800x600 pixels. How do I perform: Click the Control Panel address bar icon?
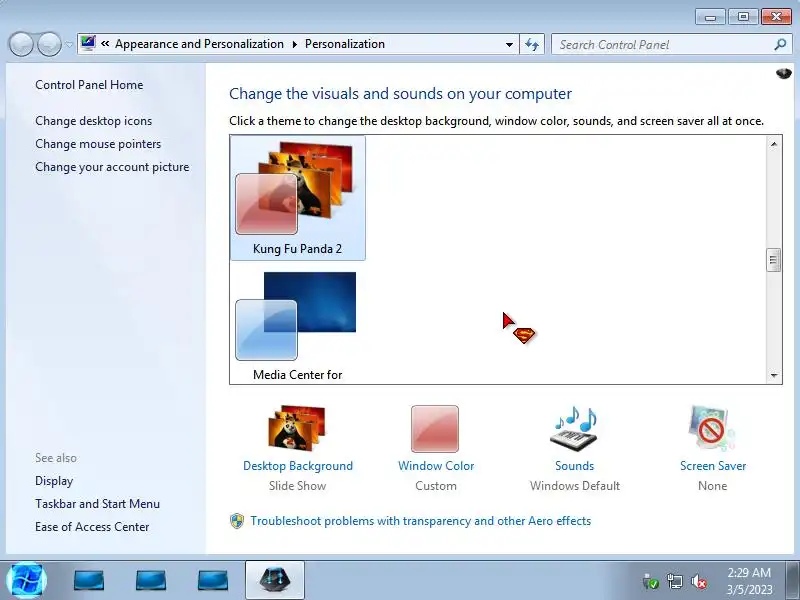pos(88,43)
